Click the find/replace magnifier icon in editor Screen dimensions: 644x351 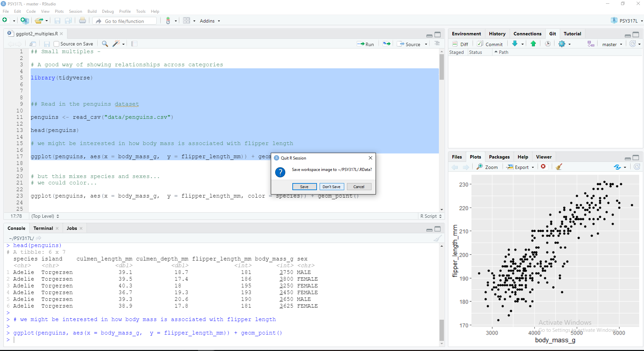(105, 44)
